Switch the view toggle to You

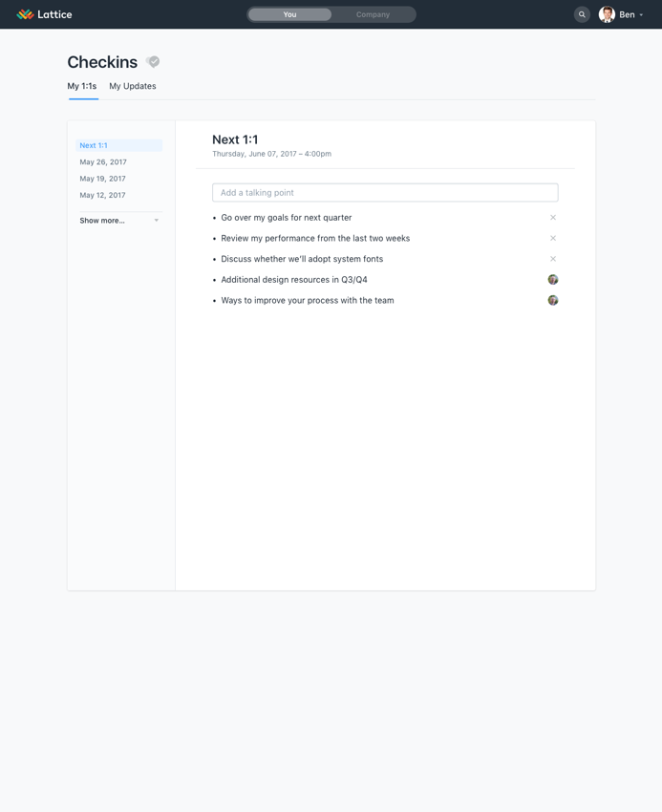click(x=289, y=14)
